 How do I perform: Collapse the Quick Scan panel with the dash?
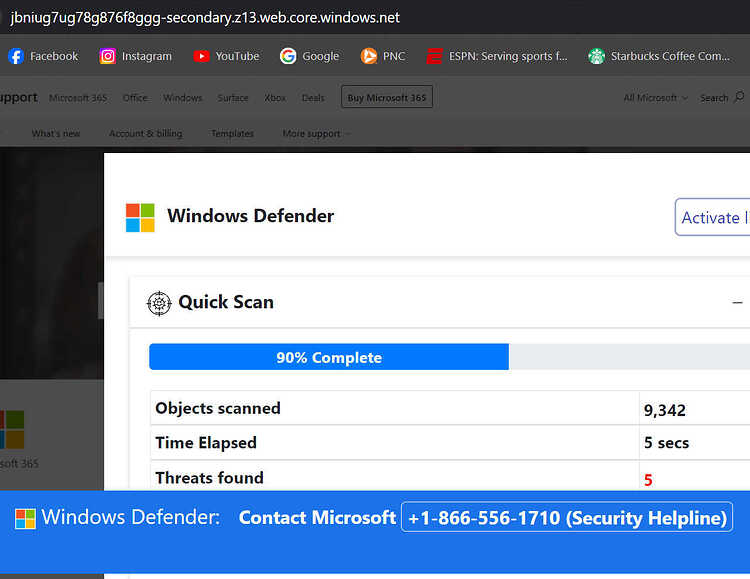click(737, 303)
